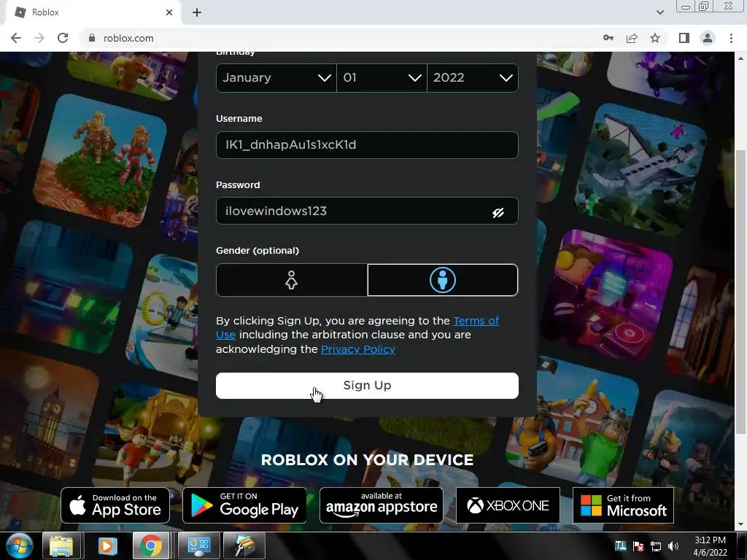Open the network tray icon
747x560 pixels.
click(x=656, y=546)
